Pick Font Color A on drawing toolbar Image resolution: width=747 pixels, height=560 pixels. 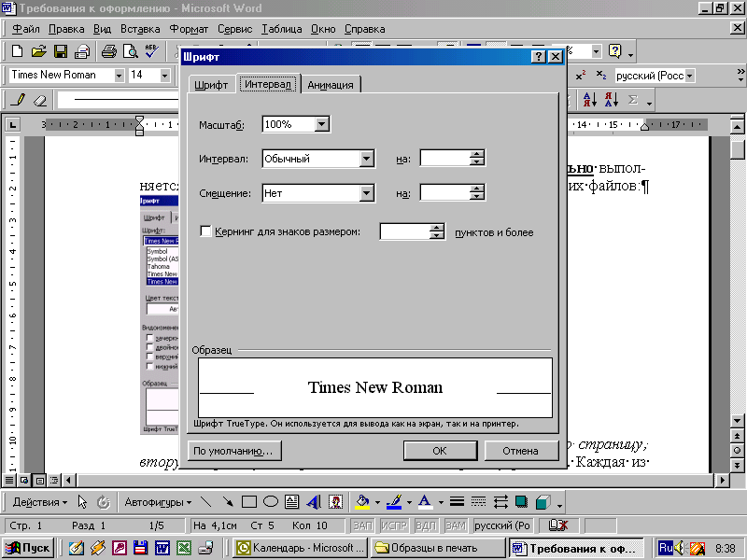tap(425, 502)
